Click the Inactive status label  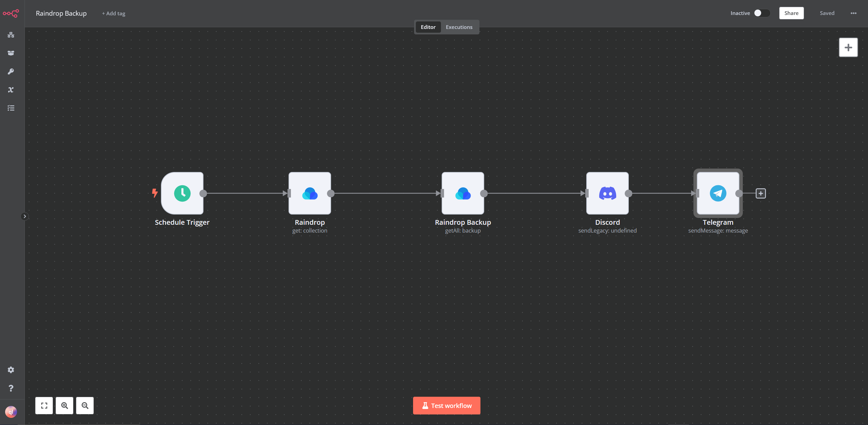[x=740, y=13]
